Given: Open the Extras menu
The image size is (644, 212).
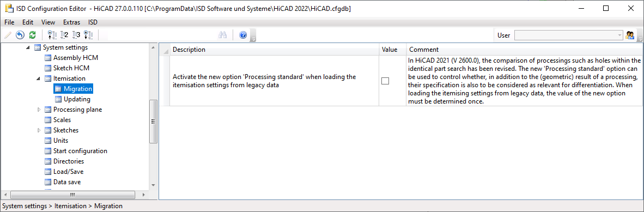Looking at the screenshot, I should 71,22.
